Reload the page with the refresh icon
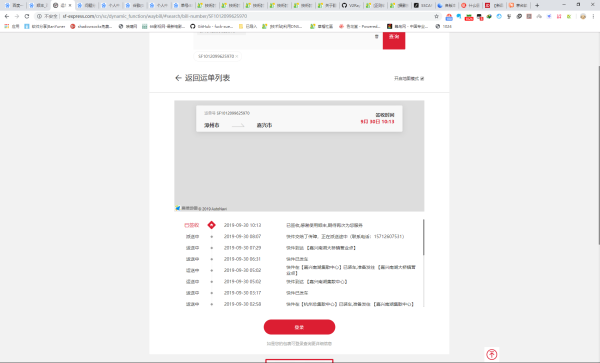 click(27, 16)
